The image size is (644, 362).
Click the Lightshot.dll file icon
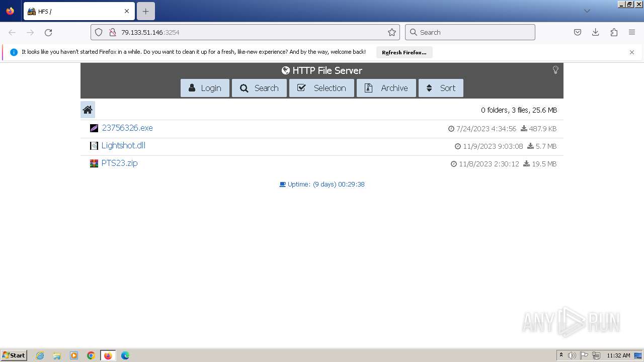point(94,146)
